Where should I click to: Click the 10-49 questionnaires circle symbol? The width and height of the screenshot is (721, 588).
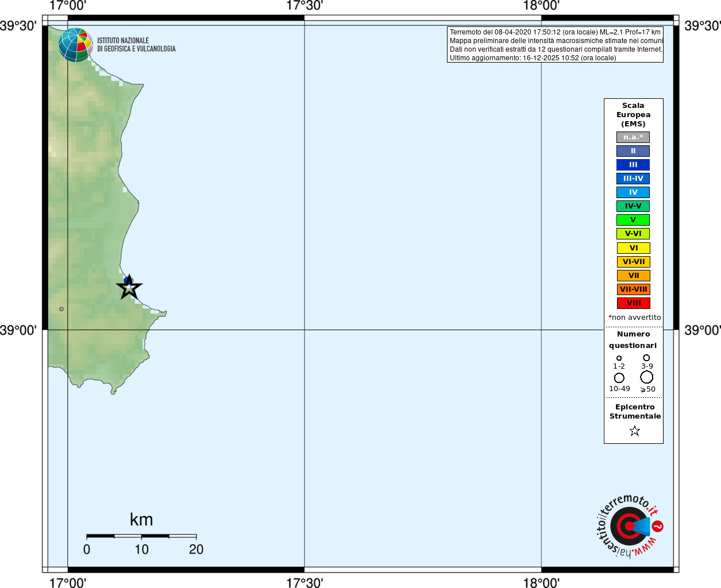(619, 378)
